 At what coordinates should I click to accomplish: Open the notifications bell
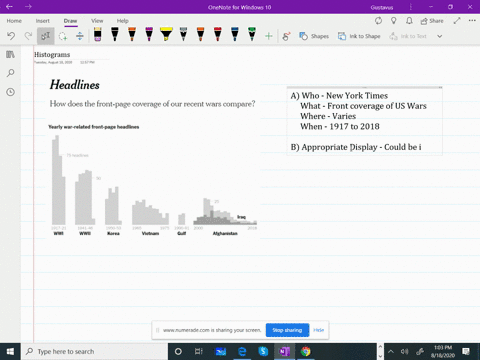point(409,21)
